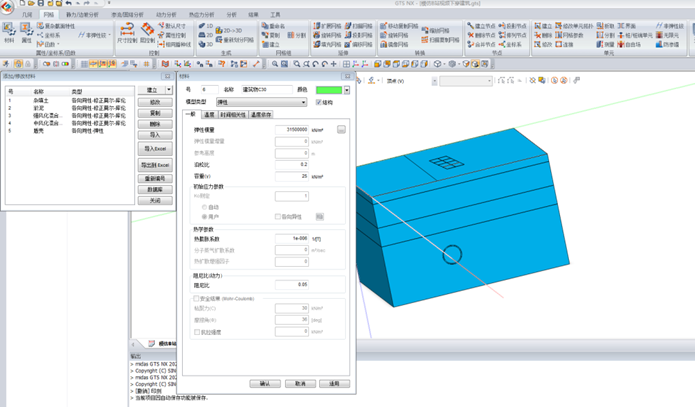Open the 结果 (Results) ribbon tab
The height and width of the screenshot is (407, 695).
click(x=253, y=15)
